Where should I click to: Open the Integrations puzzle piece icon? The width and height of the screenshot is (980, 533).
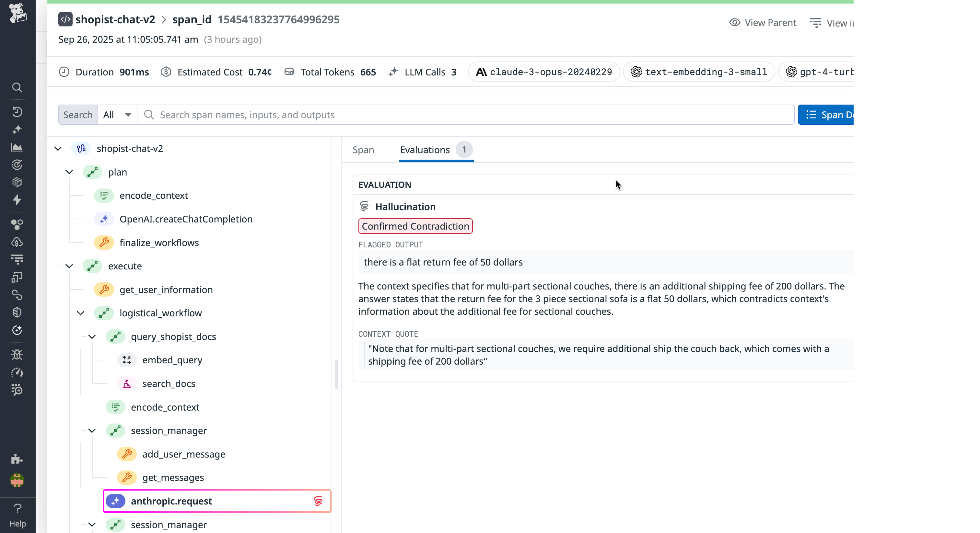pos(17,459)
